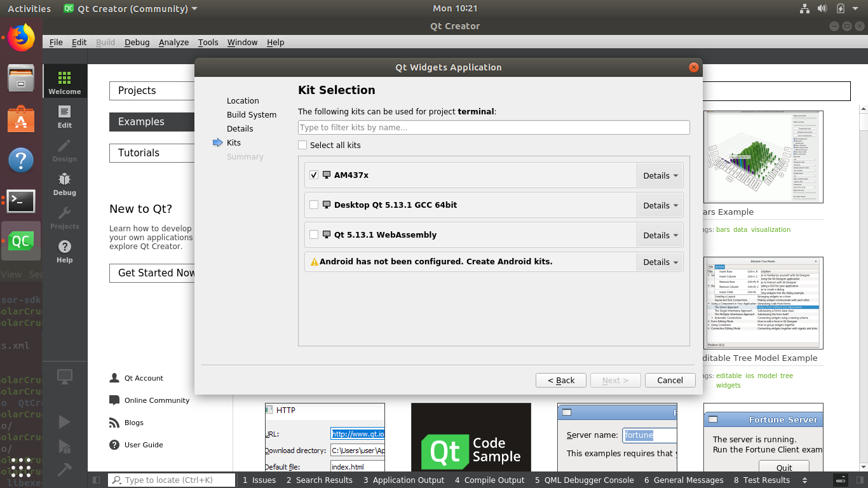This screenshot has width=868, height=488.
Task: Enable Desktop Qt 5.13.1 GCC 64bit kit
Action: [314, 205]
